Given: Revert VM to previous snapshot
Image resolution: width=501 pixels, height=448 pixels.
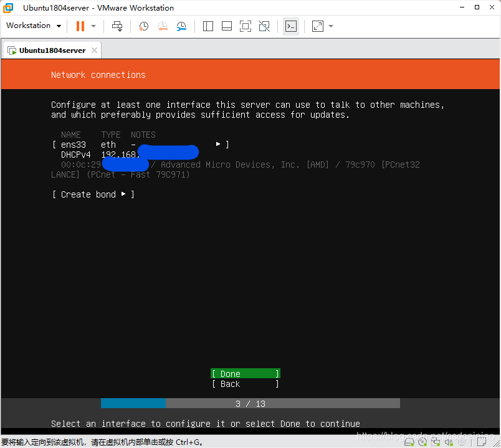Looking at the screenshot, I should pyautogui.click(x=163, y=26).
